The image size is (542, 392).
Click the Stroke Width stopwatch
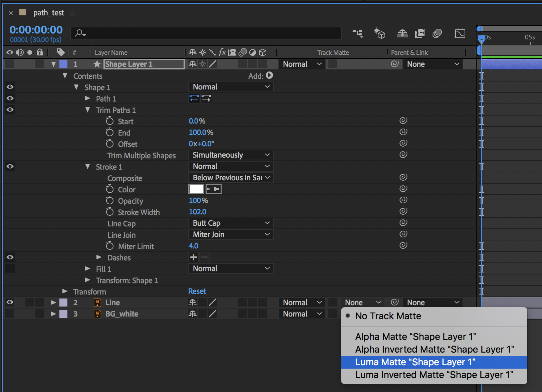[x=110, y=211]
